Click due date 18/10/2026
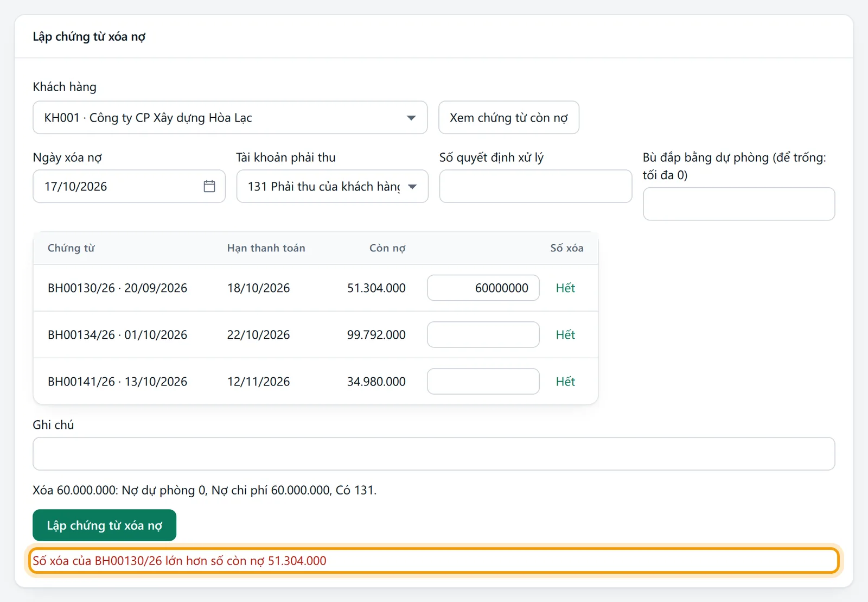868x602 pixels. tap(258, 288)
